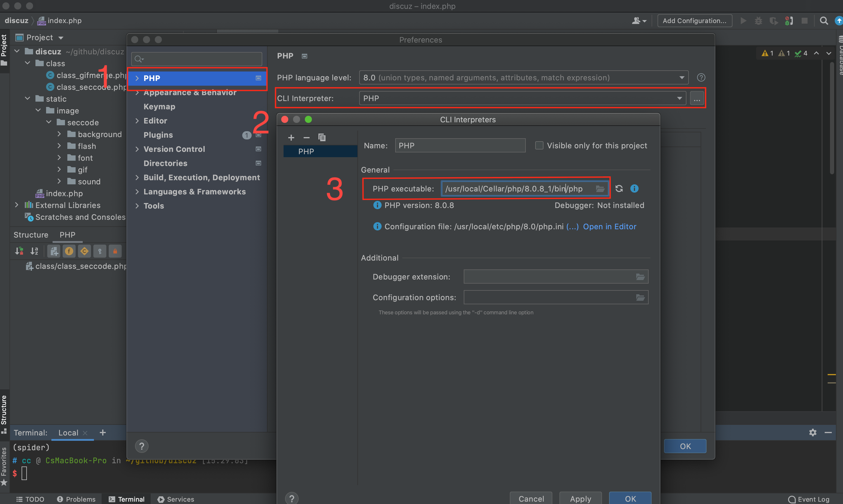Browse for PHP executable with folder icon
843x504 pixels.
600,188
